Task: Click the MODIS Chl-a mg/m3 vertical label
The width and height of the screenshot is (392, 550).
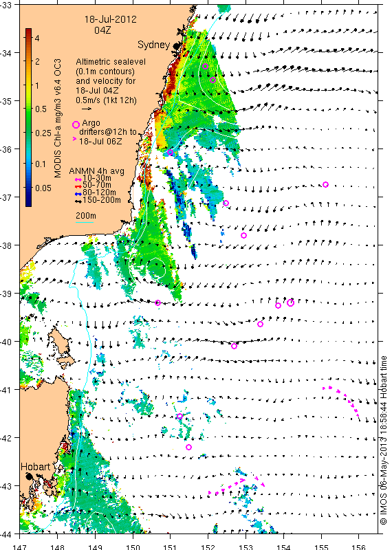Action: tap(58, 118)
